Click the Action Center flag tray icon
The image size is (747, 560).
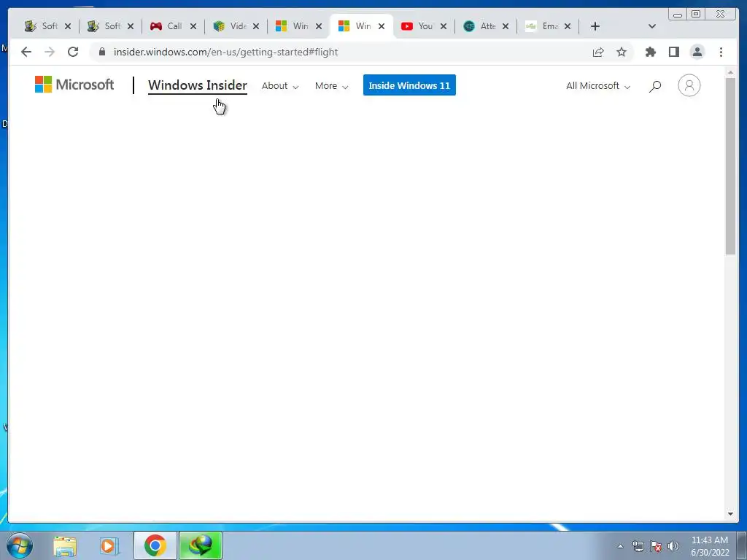656,546
